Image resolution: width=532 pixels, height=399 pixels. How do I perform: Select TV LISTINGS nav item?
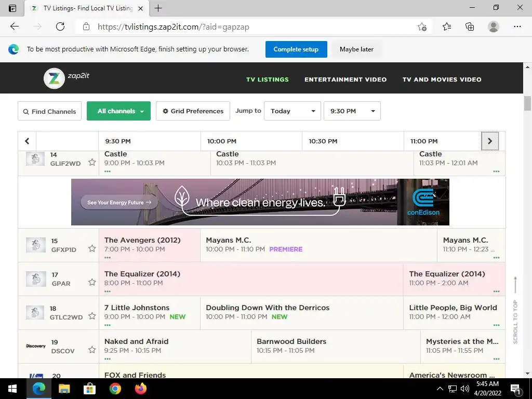(268, 79)
